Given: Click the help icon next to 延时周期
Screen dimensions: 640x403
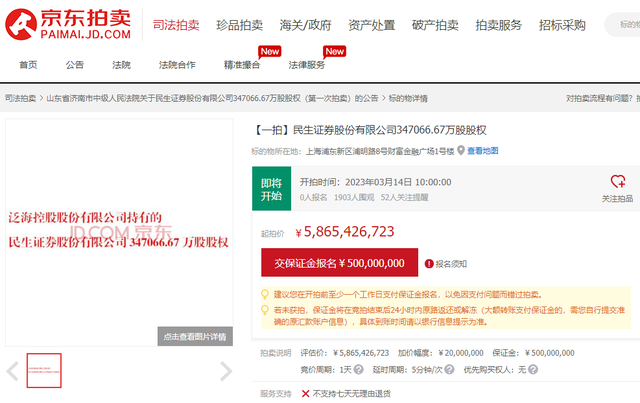Looking at the screenshot, I should (449, 370).
